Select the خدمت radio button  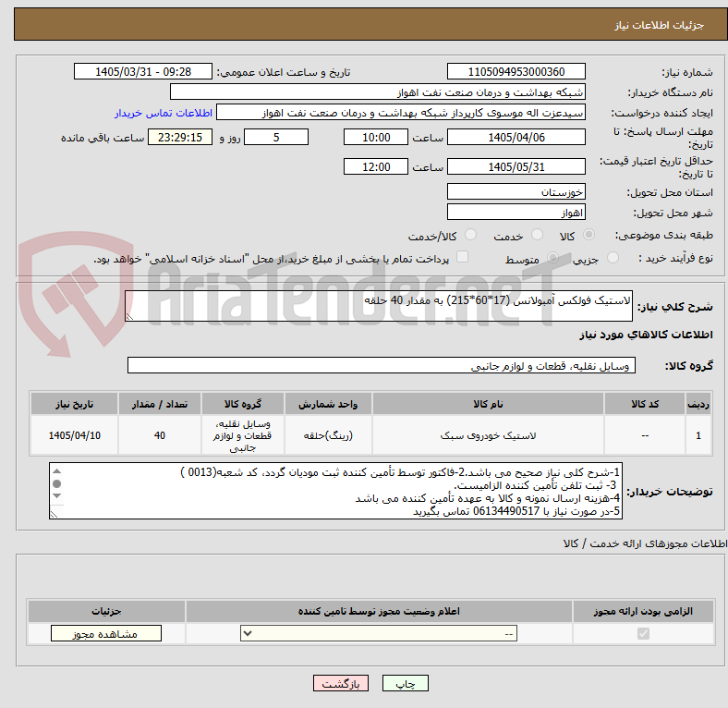click(537, 235)
